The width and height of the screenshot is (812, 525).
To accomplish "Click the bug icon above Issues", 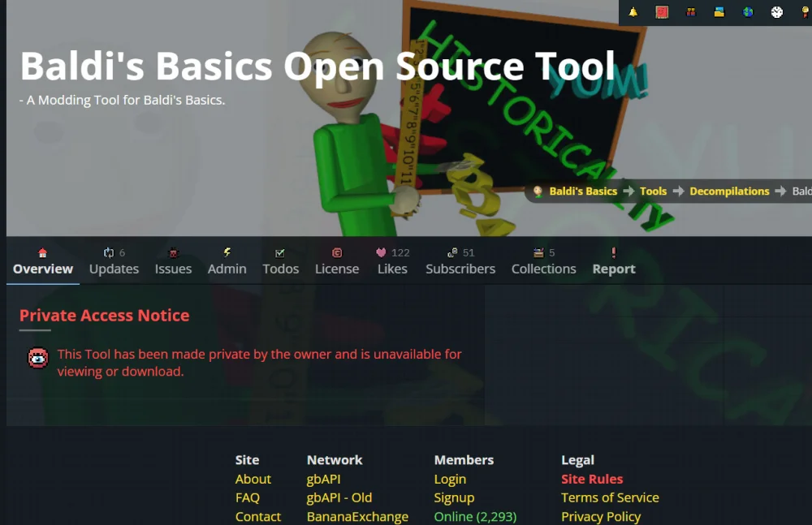I will point(174,252).
